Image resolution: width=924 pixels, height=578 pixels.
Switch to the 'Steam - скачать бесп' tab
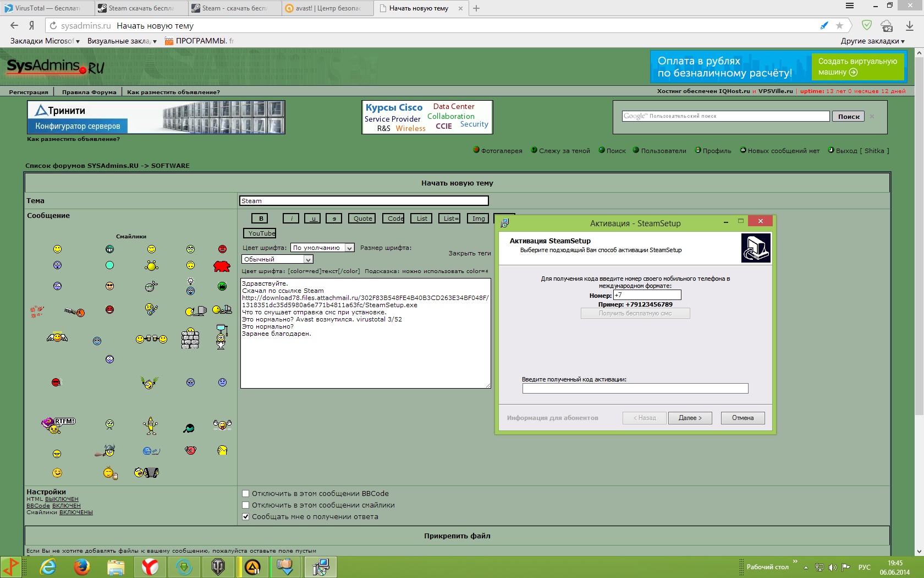click(234, 8)
